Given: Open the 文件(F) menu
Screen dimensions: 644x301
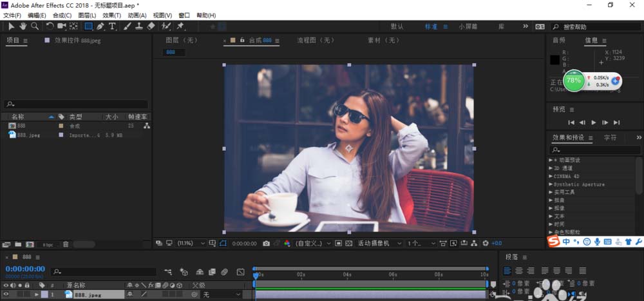Looking at the screenshot, I should point(12,15).
